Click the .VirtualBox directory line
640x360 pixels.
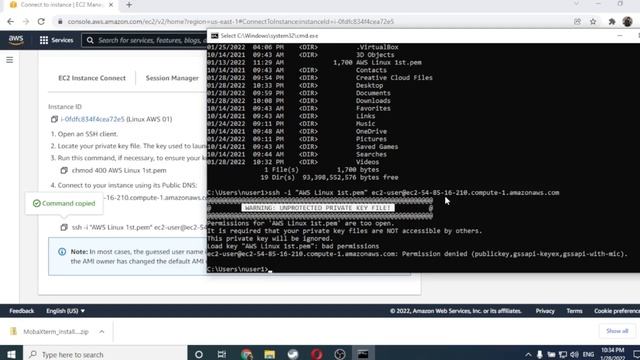[x=303, y=47]
